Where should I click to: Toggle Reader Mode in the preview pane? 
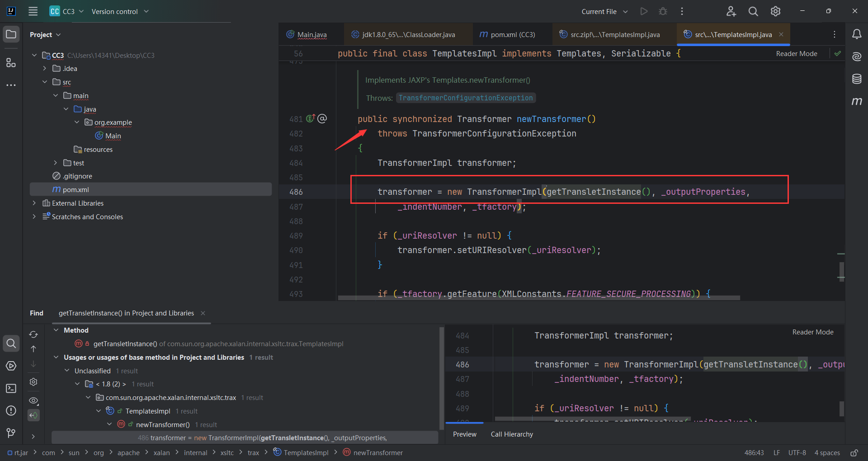pos(813,332)
